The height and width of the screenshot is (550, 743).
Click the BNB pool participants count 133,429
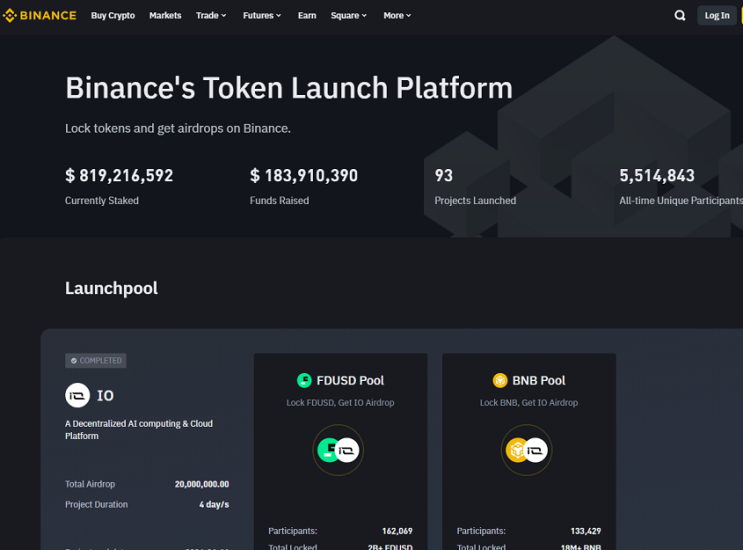pos(586,531)
